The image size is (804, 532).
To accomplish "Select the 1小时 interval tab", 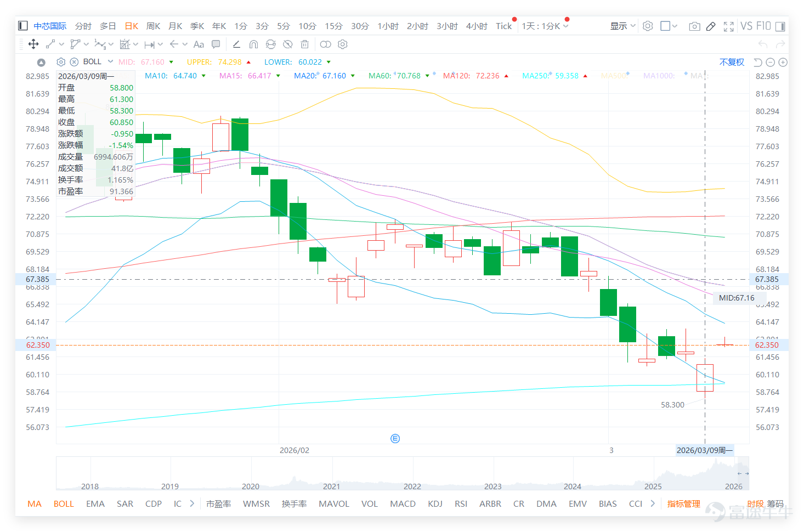I will pyautogui.click(x=388, y=26).
